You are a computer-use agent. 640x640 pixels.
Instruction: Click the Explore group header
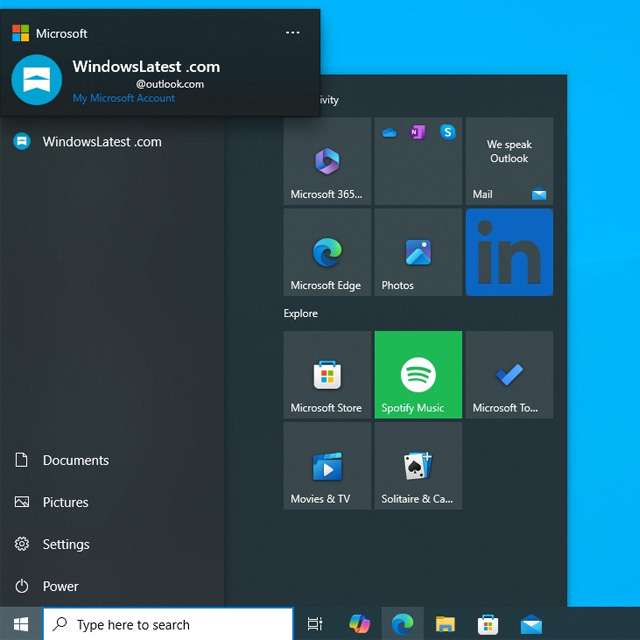coord(300,313)
